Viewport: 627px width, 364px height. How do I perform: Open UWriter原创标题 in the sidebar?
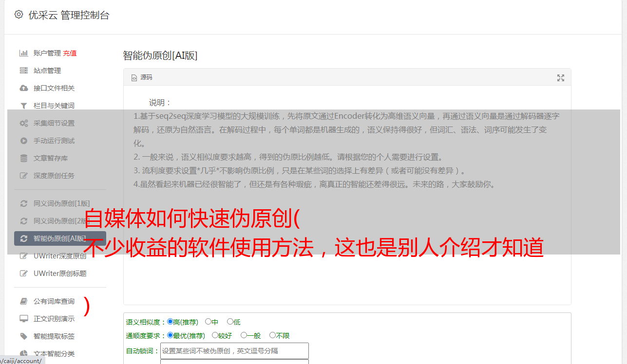coord(60,273)
